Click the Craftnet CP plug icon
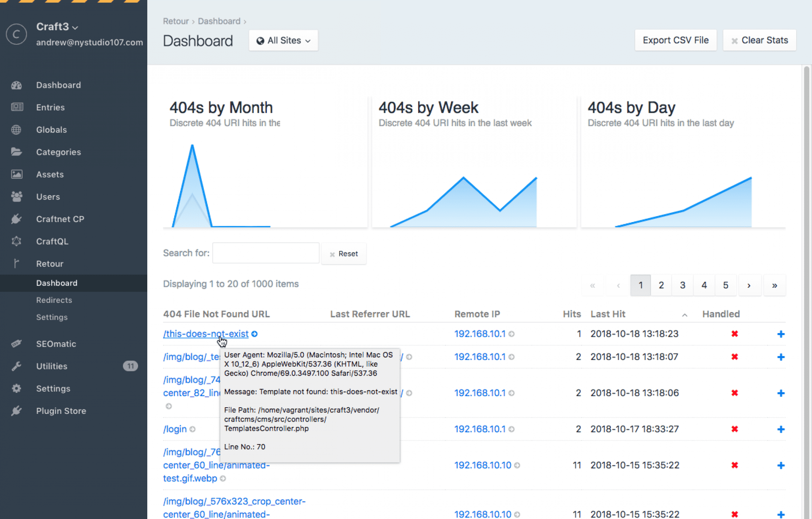 click(x=16, y=219)
